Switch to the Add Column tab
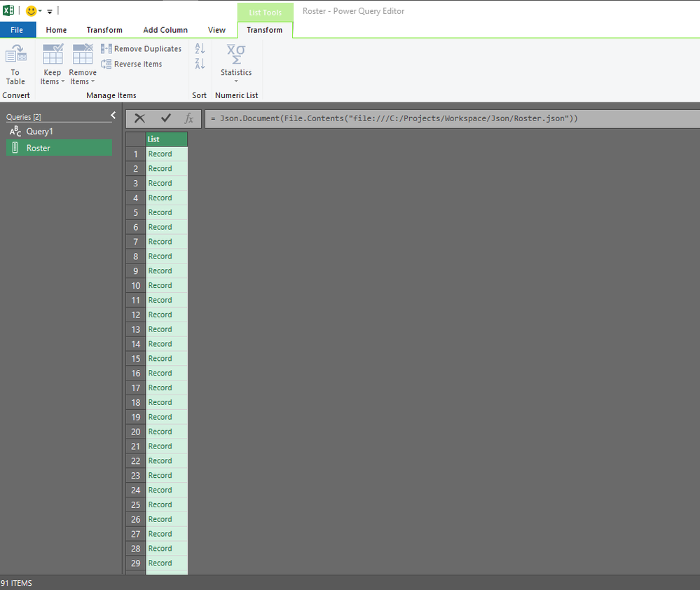Viewport: 700px width, 590px height. 165,30
